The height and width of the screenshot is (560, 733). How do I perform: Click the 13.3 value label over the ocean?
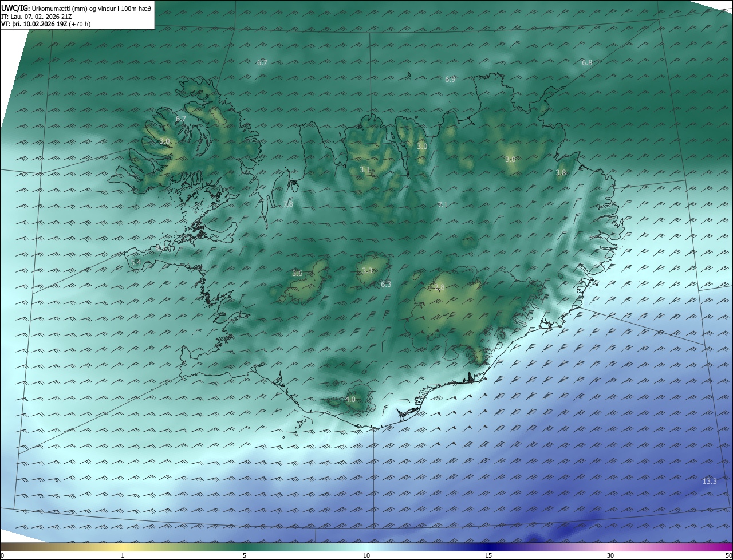tap(710, 481)
